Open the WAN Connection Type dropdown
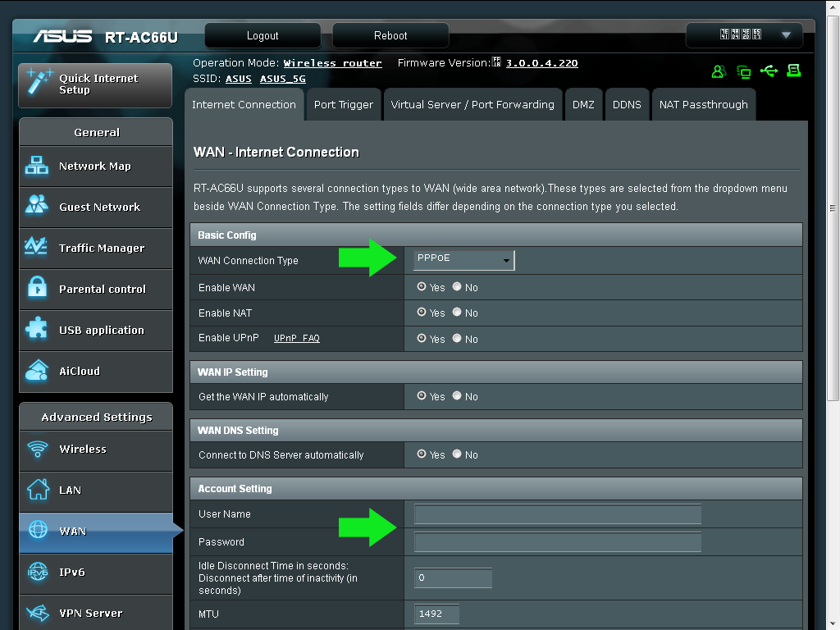Screen dimensions: 840x630 (x=464, y=260)
